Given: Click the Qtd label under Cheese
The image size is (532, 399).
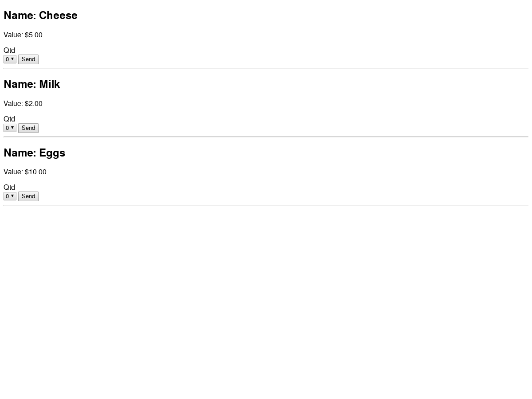Looking at the screenshot, I should [9, 51].
